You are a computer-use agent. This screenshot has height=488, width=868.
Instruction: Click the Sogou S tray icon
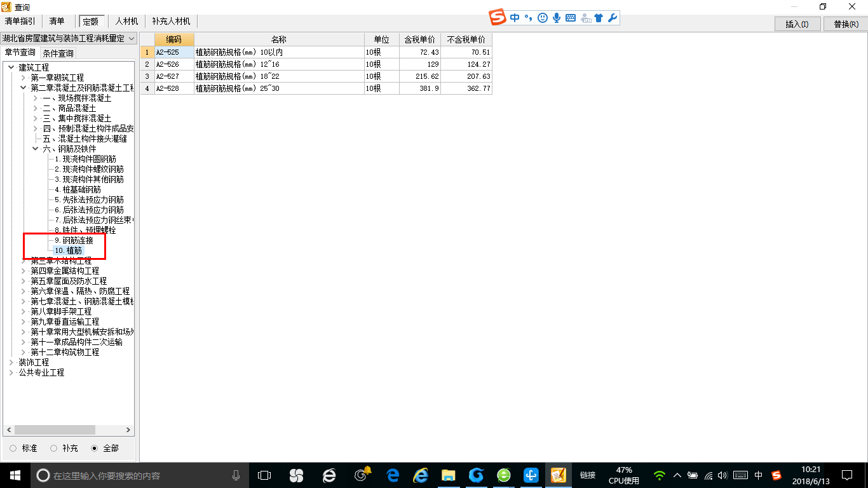[x=776, y=475]
